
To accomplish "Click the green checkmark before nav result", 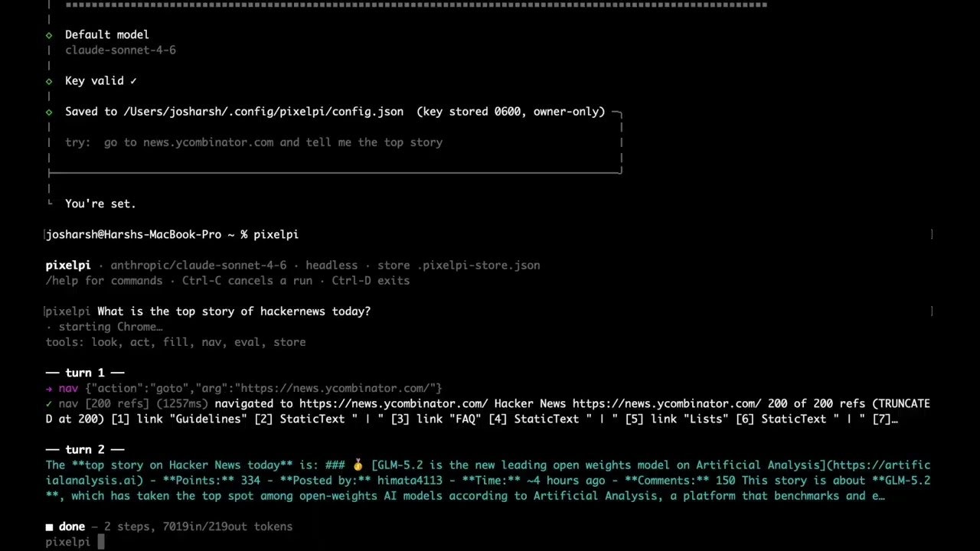I will [49, 403].
